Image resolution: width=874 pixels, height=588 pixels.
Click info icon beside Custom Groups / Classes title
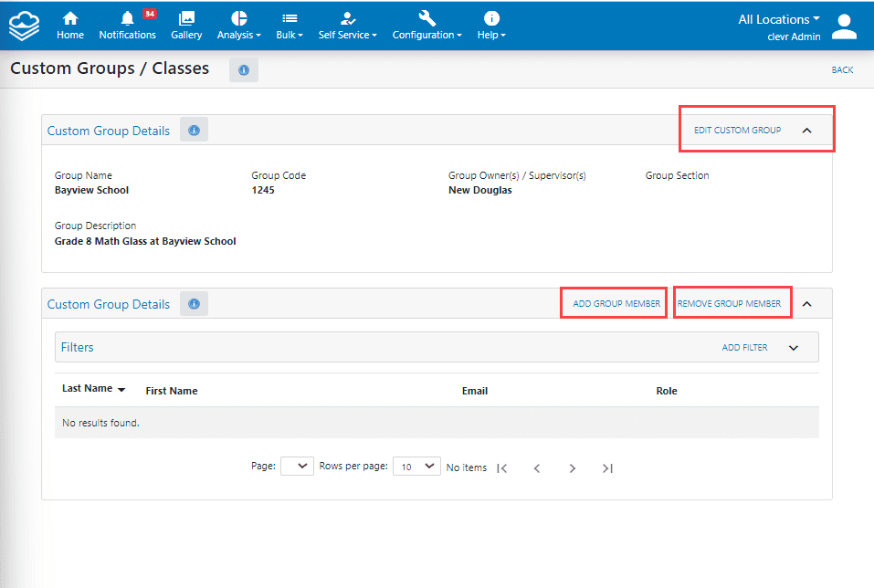(244, 69)
